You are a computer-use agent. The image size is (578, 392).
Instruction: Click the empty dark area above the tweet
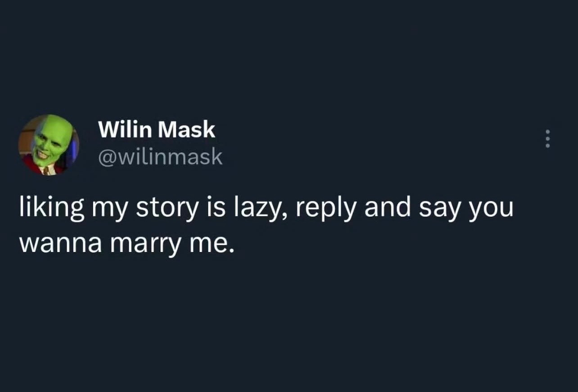(288, 54)
